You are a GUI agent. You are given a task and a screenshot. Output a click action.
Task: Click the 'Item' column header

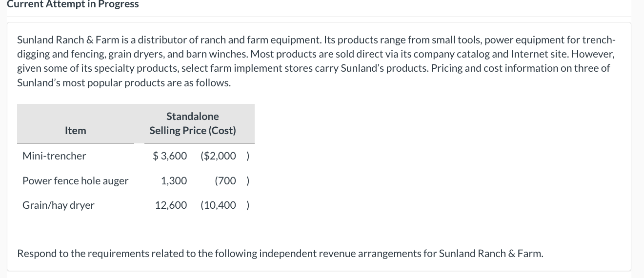pyautogui.click(x=75, y=130)
